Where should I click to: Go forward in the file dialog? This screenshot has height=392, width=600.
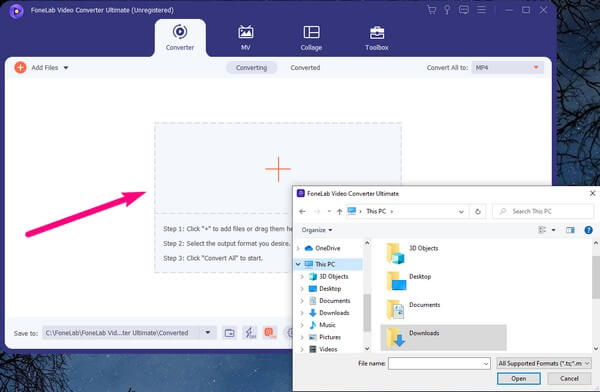317,211
